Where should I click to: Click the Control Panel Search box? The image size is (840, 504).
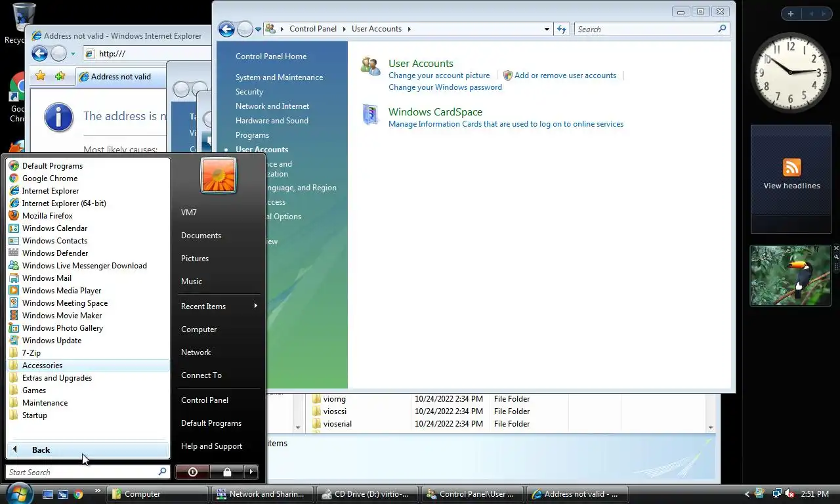(646, 29)
